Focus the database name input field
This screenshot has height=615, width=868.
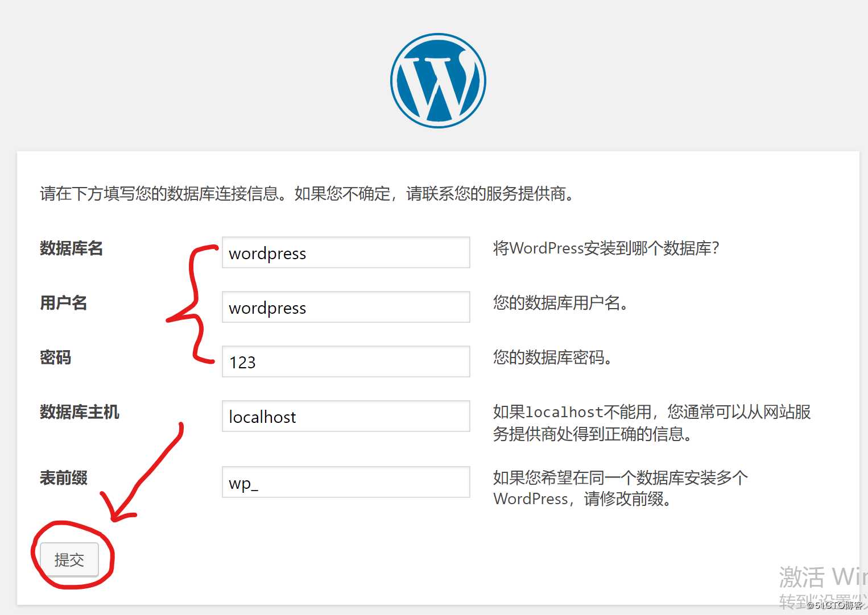tap(346, 252)
